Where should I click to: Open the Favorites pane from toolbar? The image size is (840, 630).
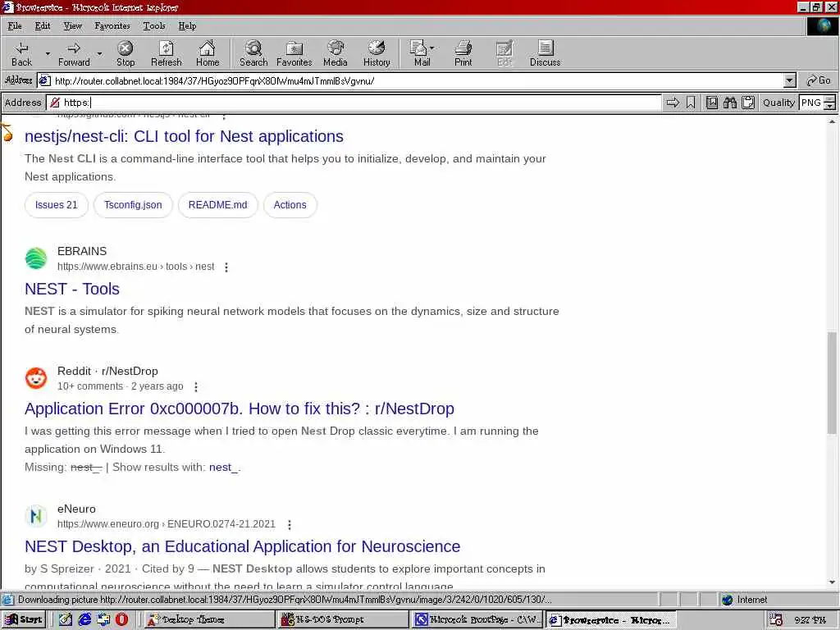tap(294, 53)
